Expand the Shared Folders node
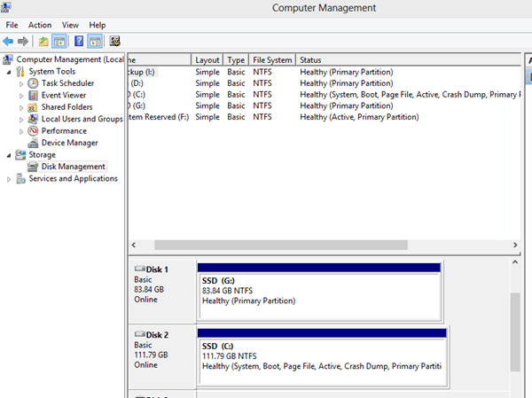 point(21,108)
